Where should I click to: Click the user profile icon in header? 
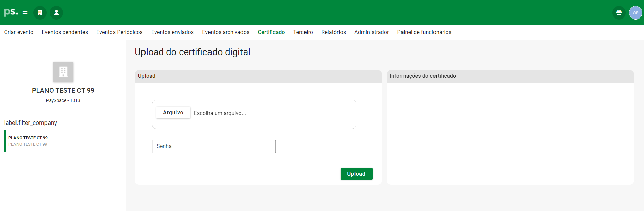[x=56, y=13]
